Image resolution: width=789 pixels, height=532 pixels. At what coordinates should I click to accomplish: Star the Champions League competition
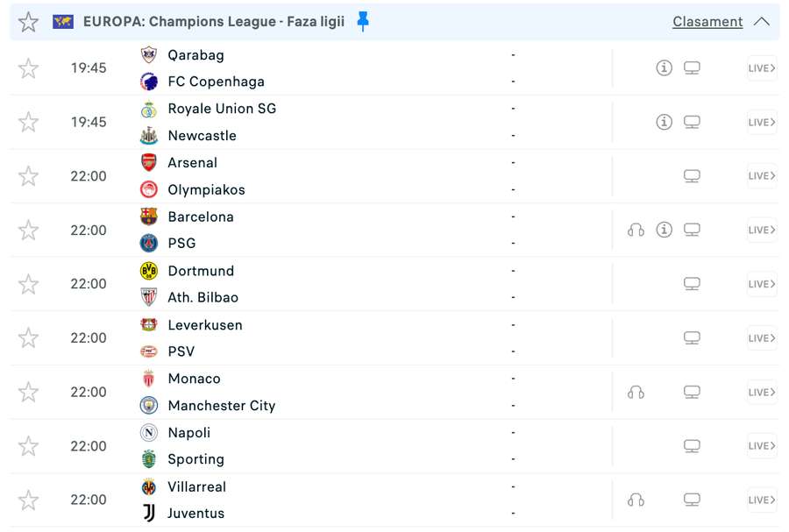[x=29, y=22]
